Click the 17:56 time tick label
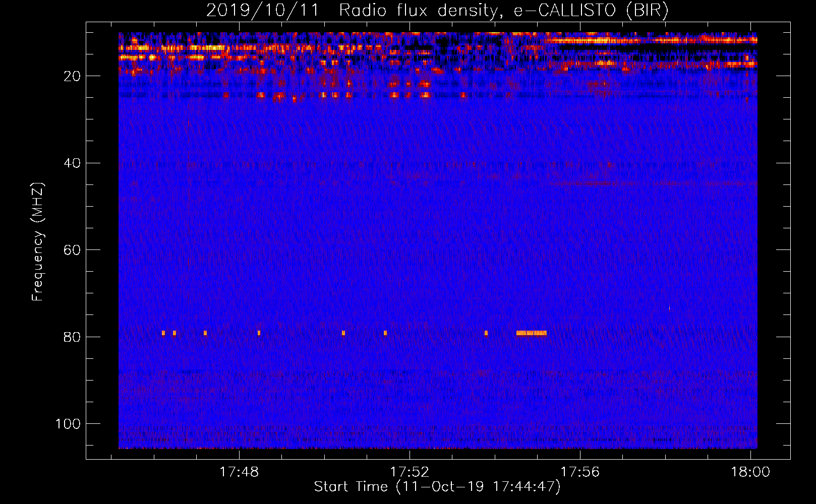816x504 pixels. click(580, 472)
